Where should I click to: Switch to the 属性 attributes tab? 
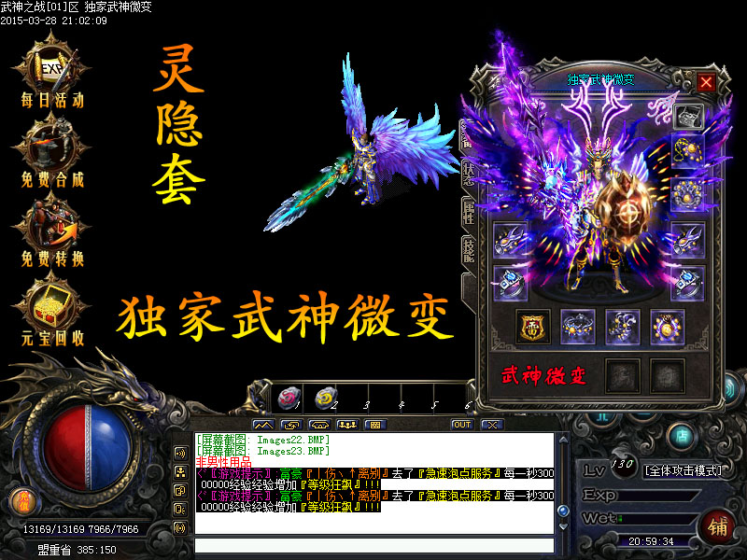469,212
